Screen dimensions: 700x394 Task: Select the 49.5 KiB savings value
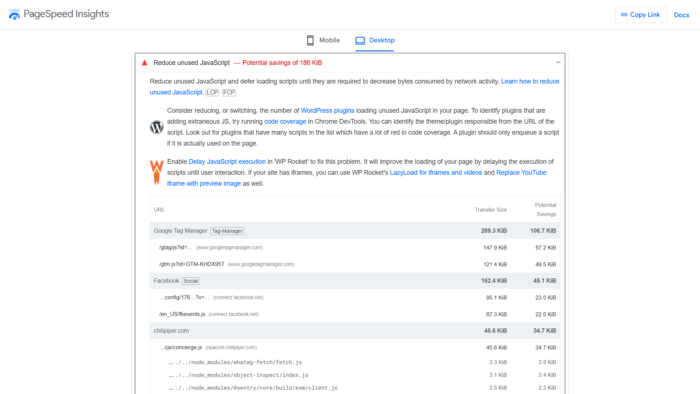click(546, 265)
